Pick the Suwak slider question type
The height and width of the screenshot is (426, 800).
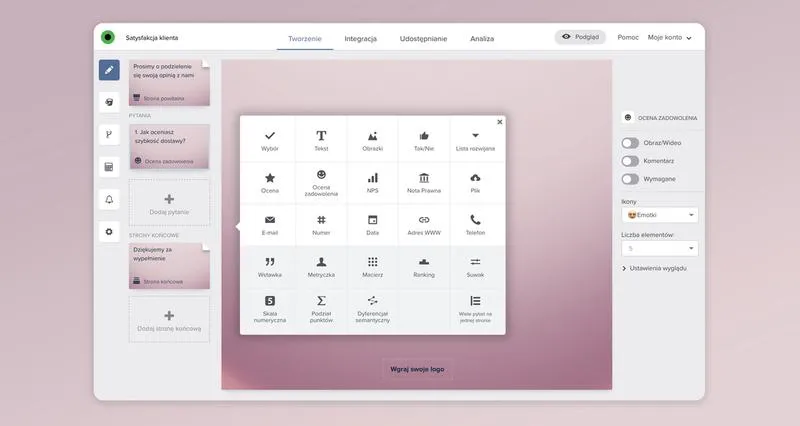475,267
